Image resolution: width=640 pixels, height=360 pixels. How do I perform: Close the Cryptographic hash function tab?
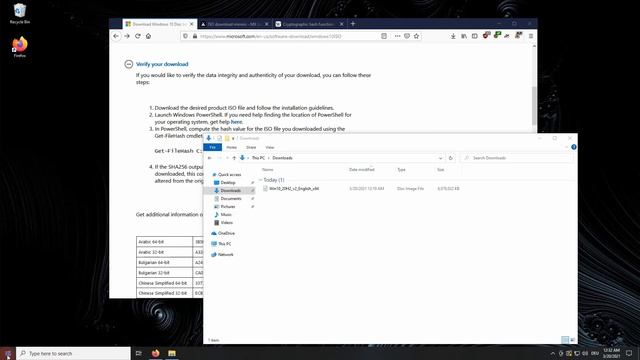click(341, 24)
